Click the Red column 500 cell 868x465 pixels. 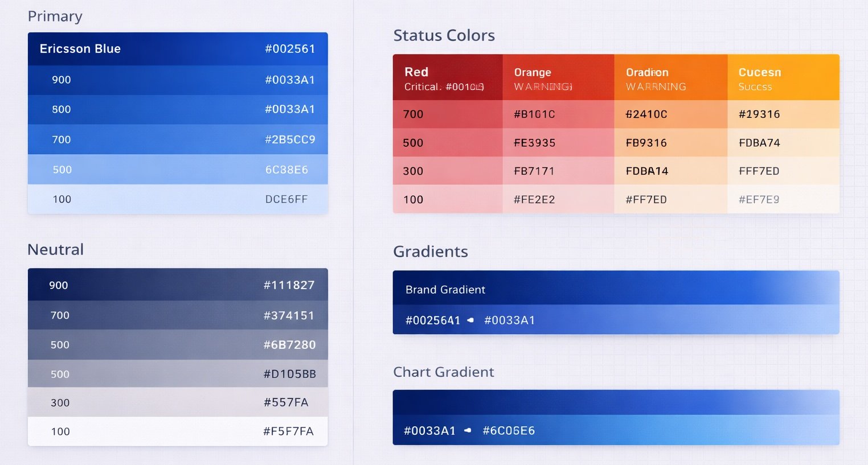[x=448, y=143]
